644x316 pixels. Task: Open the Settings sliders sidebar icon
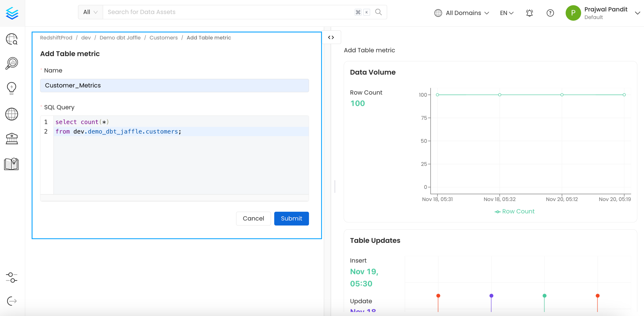pyautogui.click(x=12, y=278)
